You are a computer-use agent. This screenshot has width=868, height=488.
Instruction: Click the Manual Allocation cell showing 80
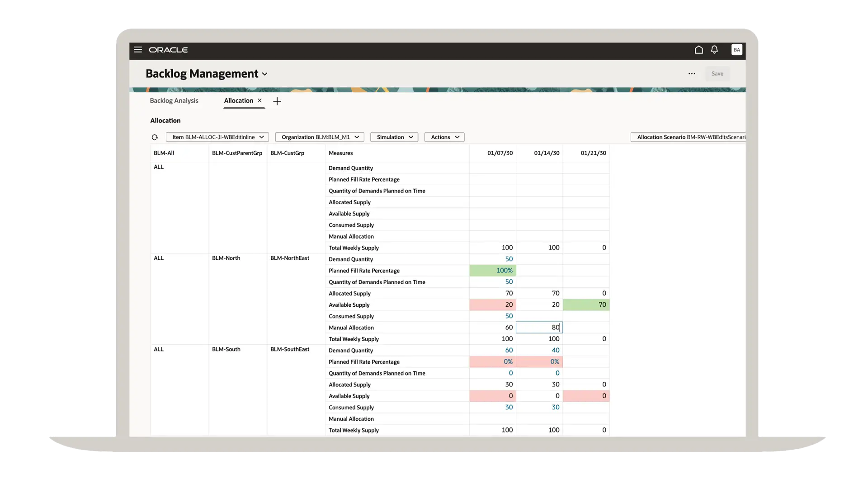pos(539,327)
